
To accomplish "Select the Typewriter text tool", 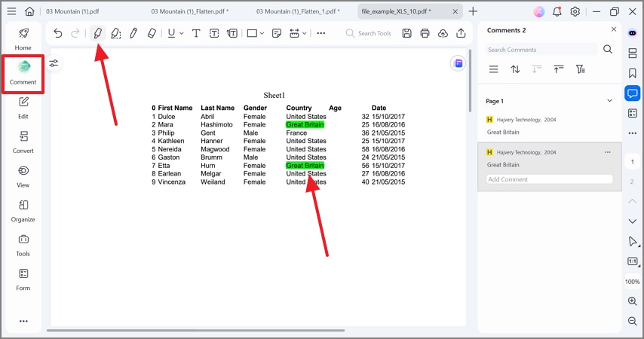I will (196, 33).
